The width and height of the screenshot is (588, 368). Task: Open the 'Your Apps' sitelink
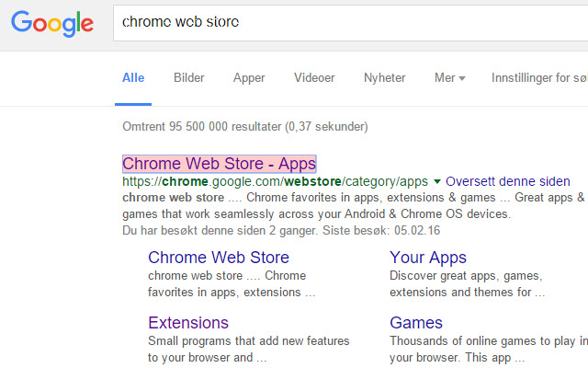(x=428, y=258)
